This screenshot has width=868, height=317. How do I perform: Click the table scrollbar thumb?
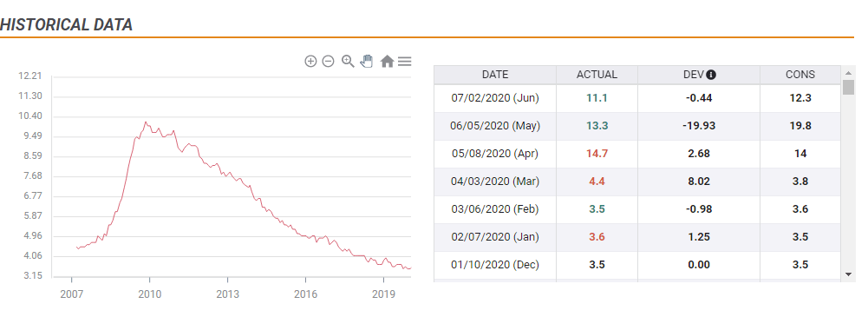848,87
